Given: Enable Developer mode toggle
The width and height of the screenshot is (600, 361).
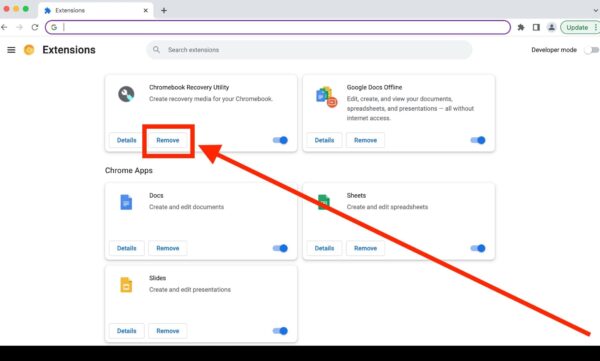Looking at the screenshot, I should (591, 50).
